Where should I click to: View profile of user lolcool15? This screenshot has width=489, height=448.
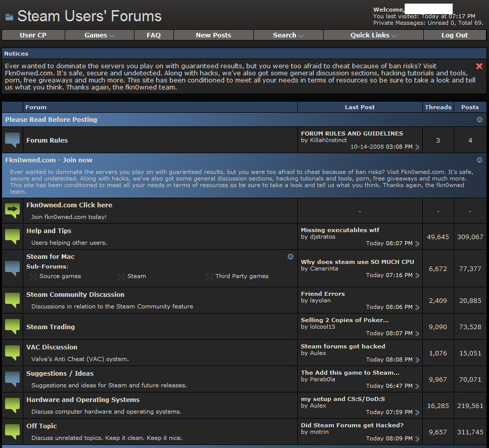pyautogui.click(x=323, y=327)
